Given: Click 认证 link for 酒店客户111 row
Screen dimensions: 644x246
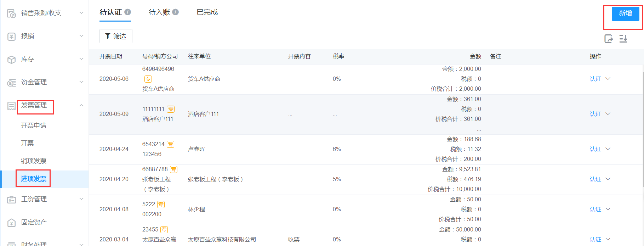Looking at the screenshot, I should pyautogui.click(x=595, y=114).
